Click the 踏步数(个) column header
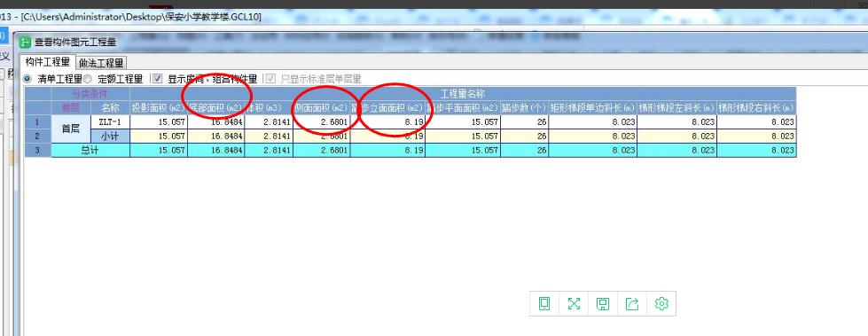 525,107
